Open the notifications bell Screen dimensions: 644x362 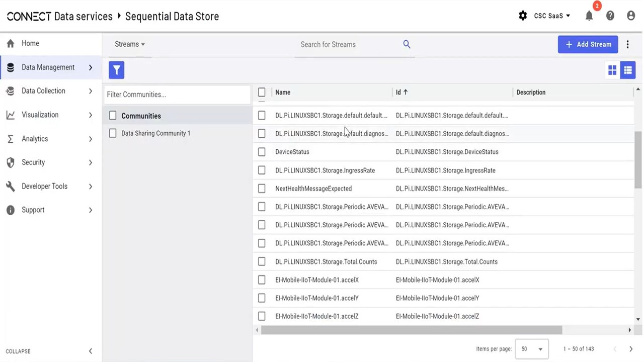click(x=589, y=16)
